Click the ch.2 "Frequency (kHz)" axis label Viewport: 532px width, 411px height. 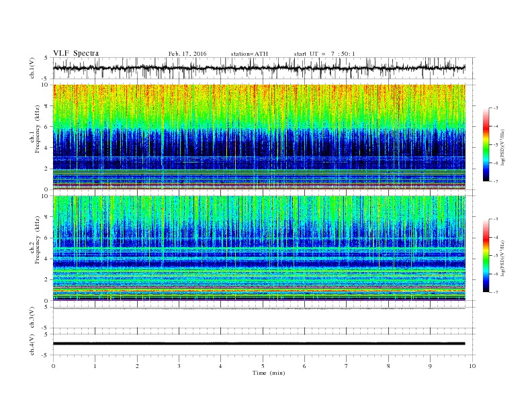pyautogui.click(x=38, y=240)
